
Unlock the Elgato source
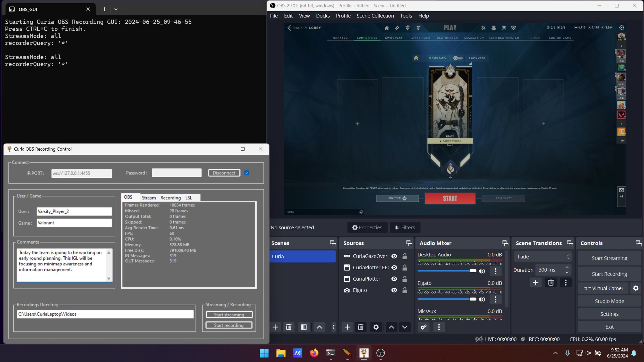tap(405, 290)
